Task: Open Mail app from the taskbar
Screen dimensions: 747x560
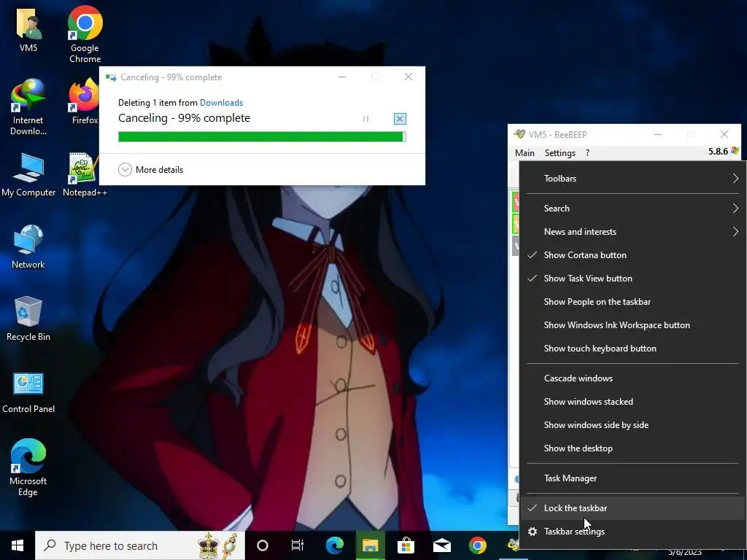Action: (x=441, y=545)
